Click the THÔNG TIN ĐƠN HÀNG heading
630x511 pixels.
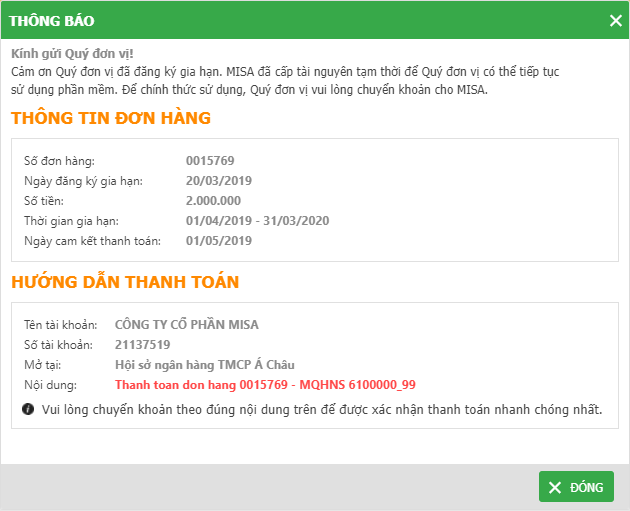[x=111, y=118]
